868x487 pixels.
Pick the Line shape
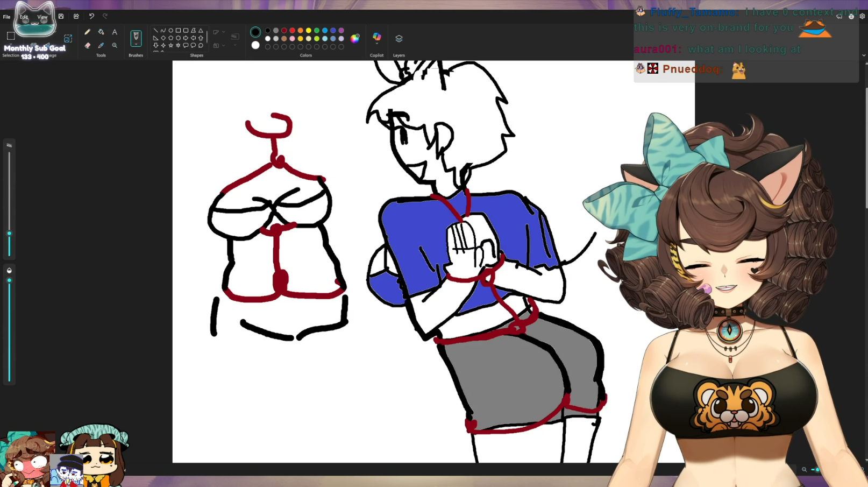(155, 31)
